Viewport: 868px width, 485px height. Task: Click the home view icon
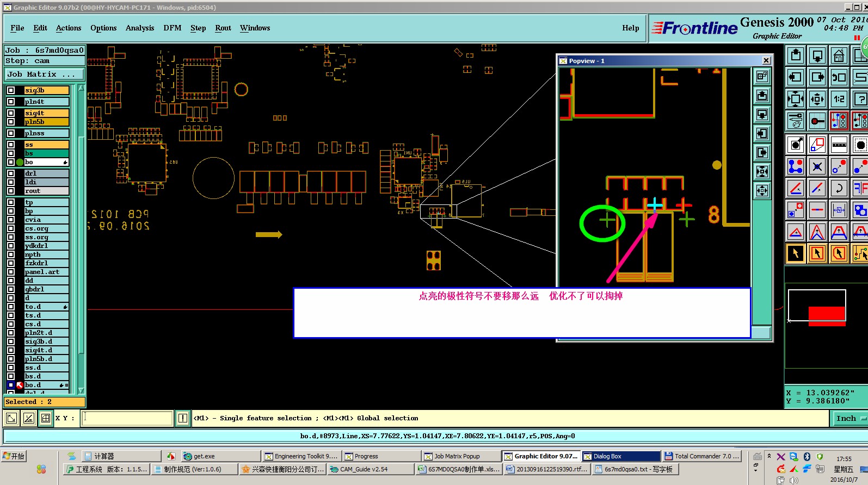[x=839, y=55]
